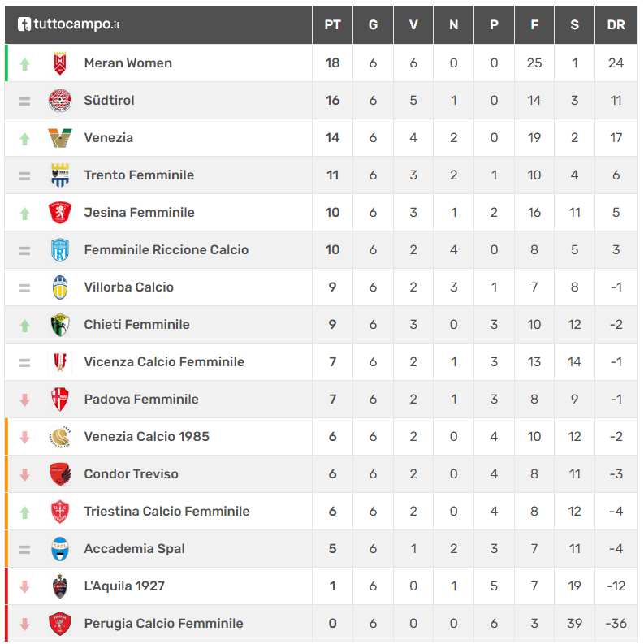Open the Vicenza Calcio Femminile team link
This screenshot has height=644, width=644.
164,362
